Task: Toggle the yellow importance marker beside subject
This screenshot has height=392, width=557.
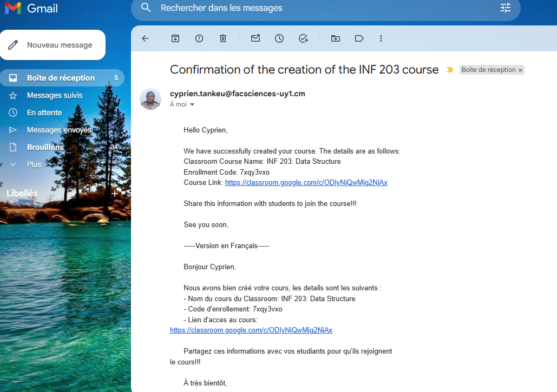Action: coord(449,70)
